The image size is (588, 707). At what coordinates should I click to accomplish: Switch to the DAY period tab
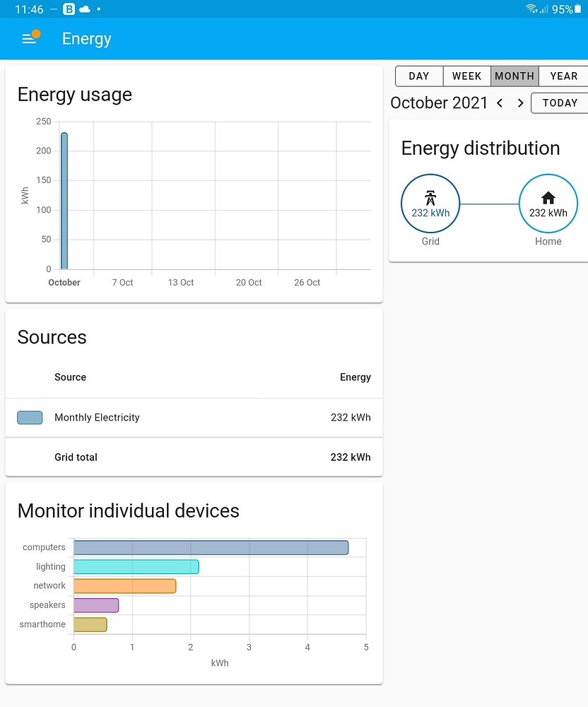pos(419,76)
